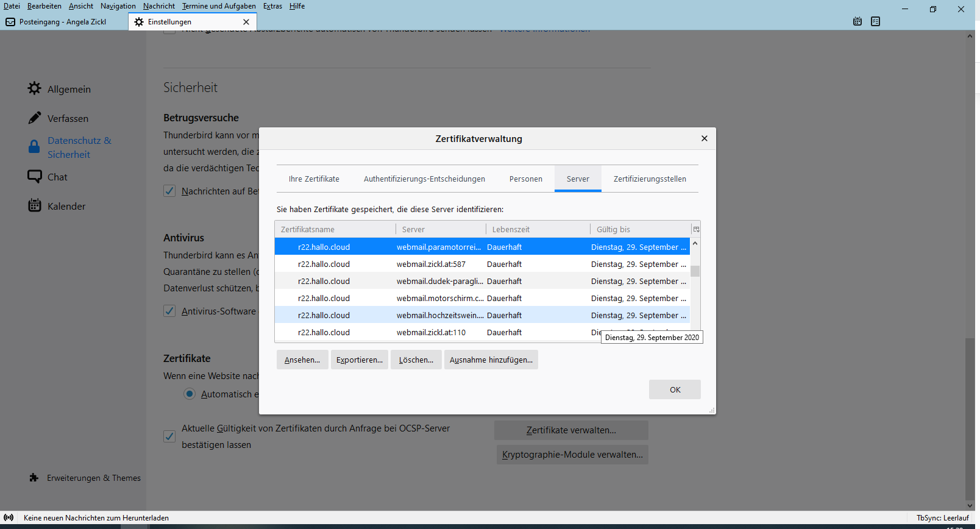Open the Extras menu
This screenshot has width=980, height=529.
click(x=272, y=6)
